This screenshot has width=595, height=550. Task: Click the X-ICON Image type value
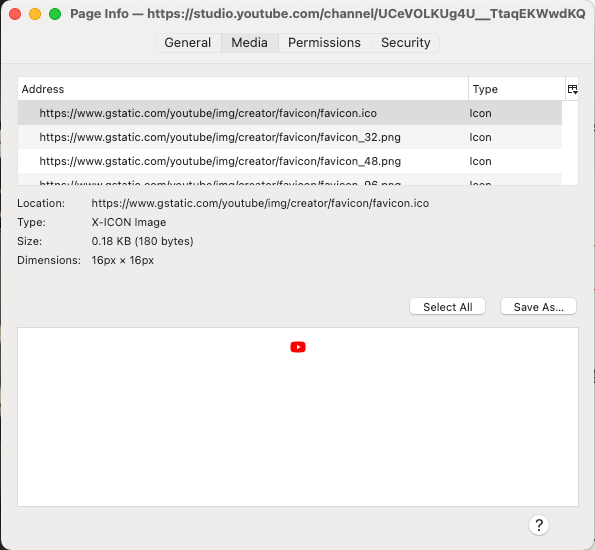point(129,222)
